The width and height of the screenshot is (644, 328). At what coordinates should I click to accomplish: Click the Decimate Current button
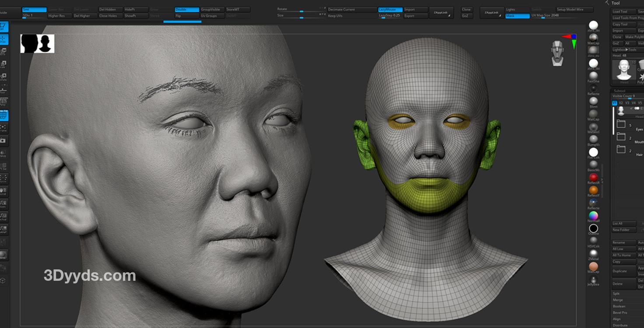click(x=351, y=10)
